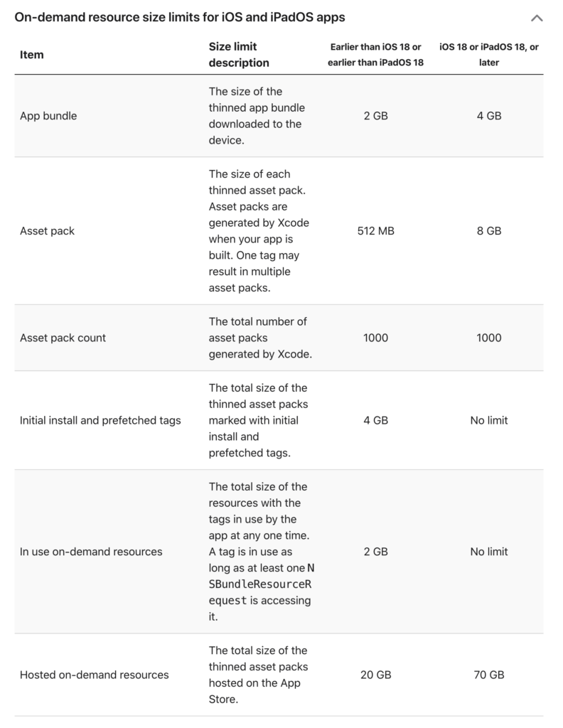Click "No limit" in the Initial install row
Image resolution: width=563 pixels, height=728 pixels.
coord(489,420)
